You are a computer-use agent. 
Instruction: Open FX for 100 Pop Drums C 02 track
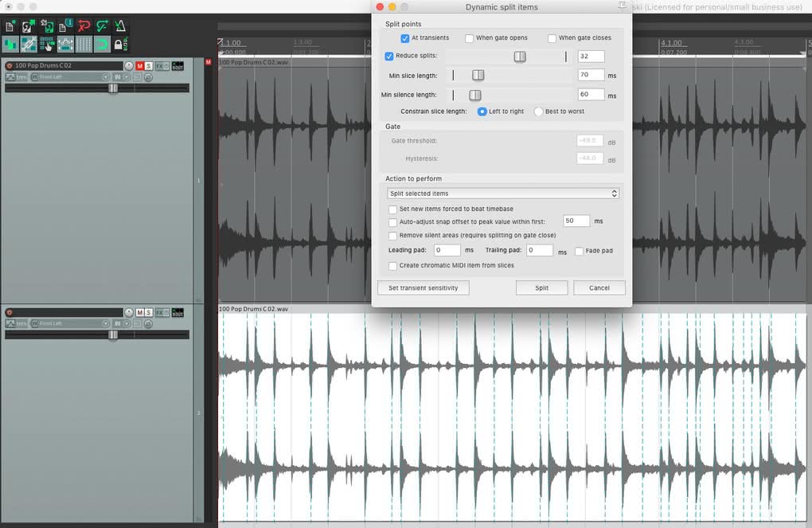click(x=160, y=66)
